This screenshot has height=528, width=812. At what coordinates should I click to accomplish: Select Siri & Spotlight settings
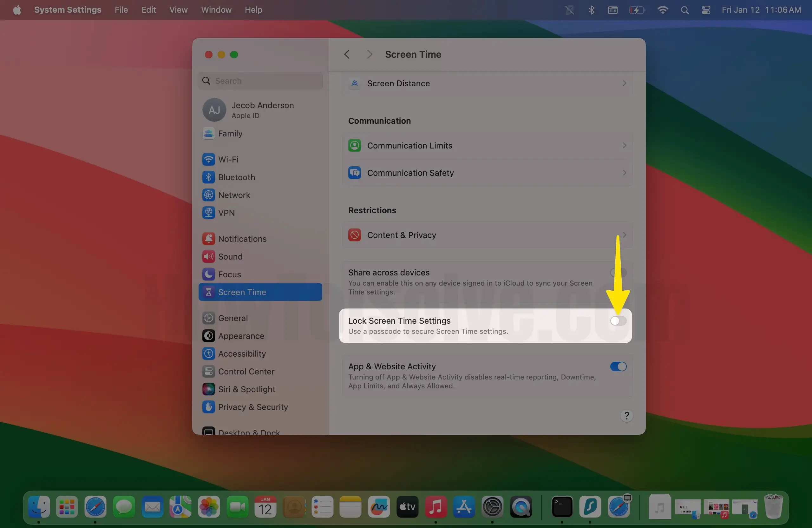247,389
